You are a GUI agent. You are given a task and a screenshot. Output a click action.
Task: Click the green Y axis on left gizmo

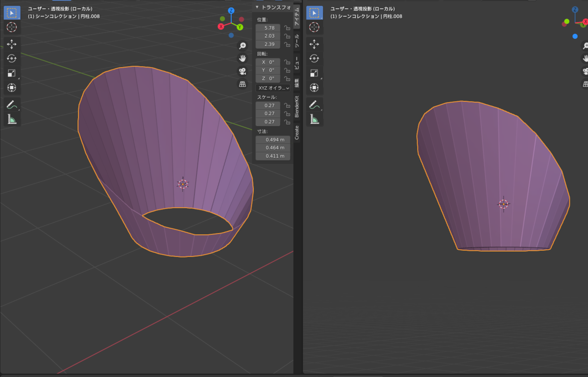[240, 27]
